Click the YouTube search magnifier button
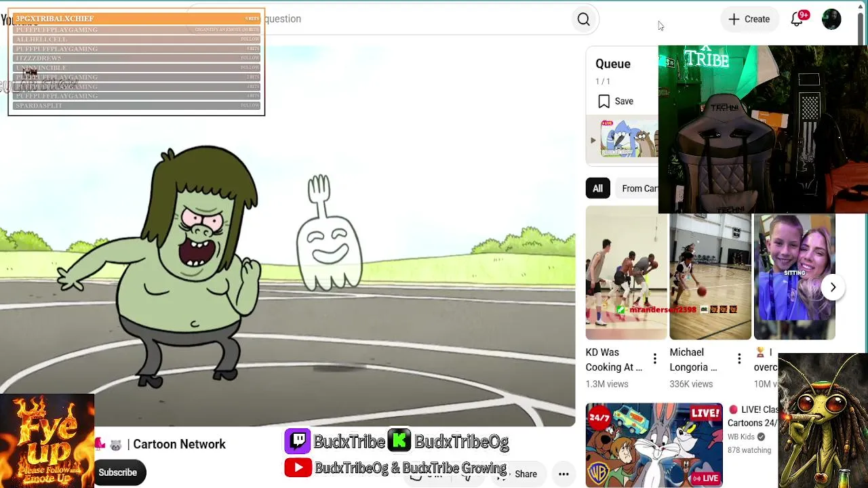868x488 pixels. [x=583, y=20]
